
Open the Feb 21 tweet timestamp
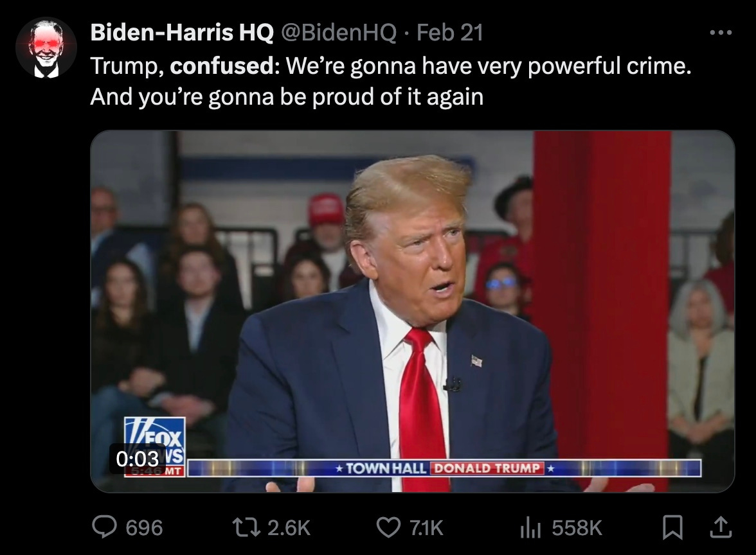450,33
